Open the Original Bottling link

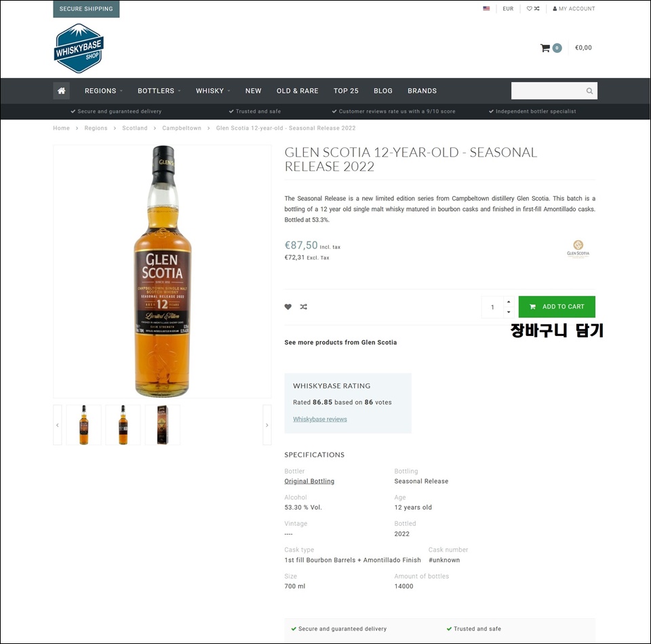309,481
